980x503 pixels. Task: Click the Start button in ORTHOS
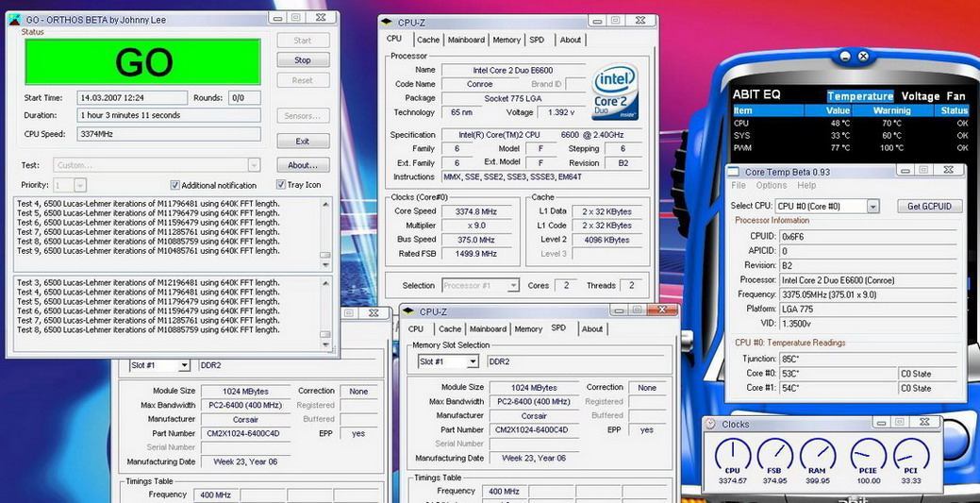(x=303, y=40)
